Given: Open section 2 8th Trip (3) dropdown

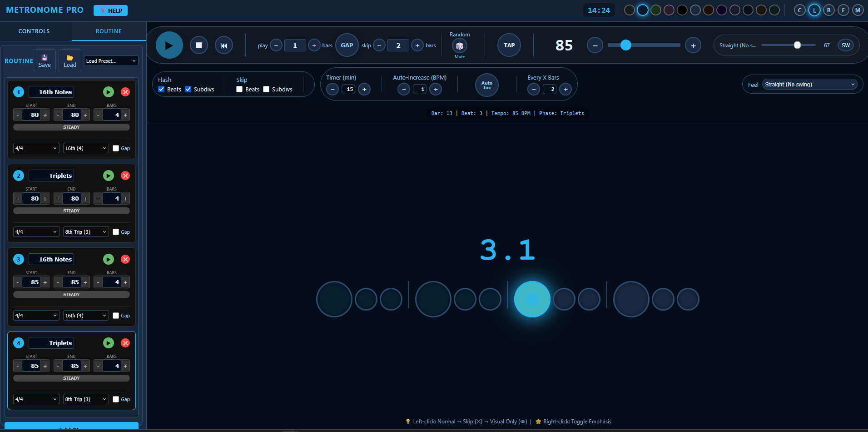Looking at the screenshot, I should (x=86, y=232).
